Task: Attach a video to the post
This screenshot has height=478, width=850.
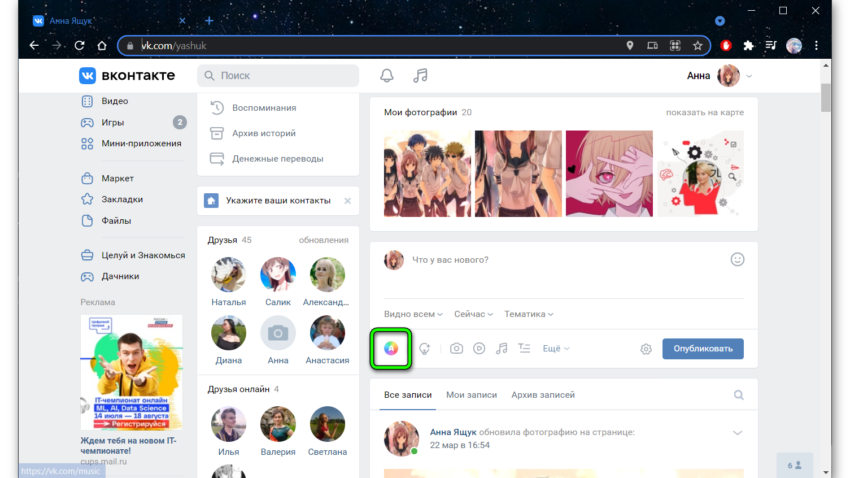Action: click(x=479, y=349)
